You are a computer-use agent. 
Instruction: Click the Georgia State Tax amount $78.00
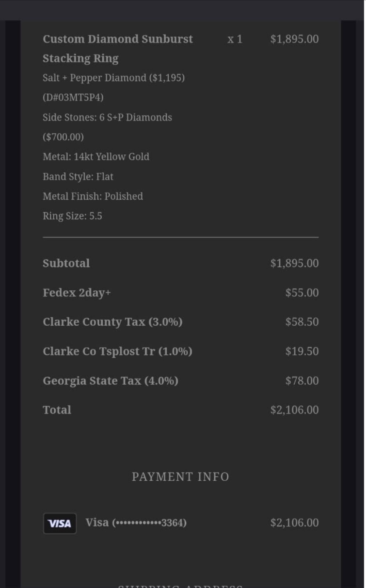coord(302,380)
